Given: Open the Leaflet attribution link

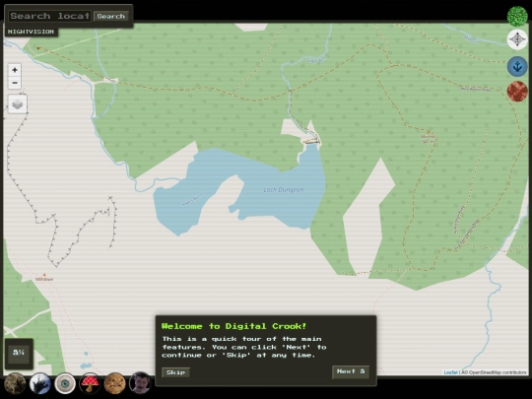Looking at the screenshot, I should point(450,372).
